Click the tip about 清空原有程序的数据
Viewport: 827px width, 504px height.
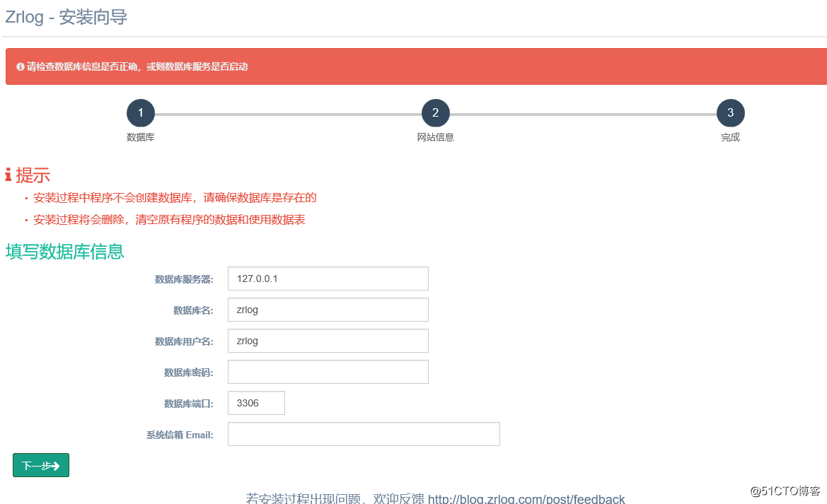[169, 220]
